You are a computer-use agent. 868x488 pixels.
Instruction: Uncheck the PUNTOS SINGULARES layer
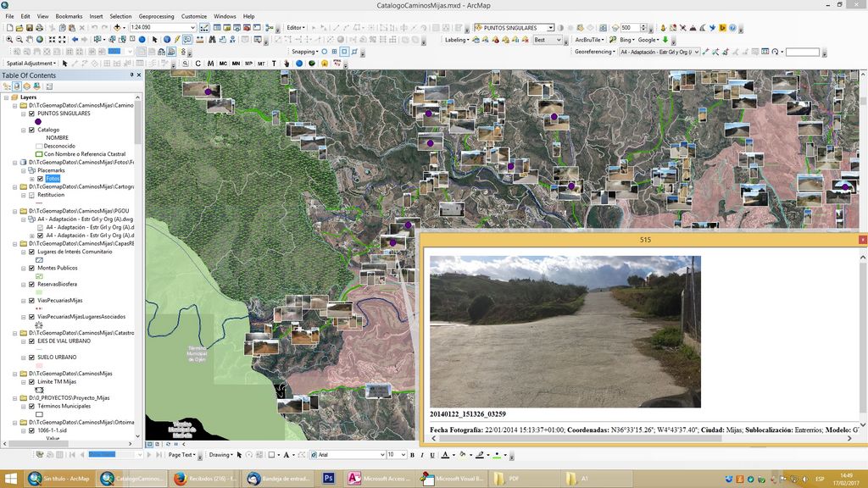[31, 113]
